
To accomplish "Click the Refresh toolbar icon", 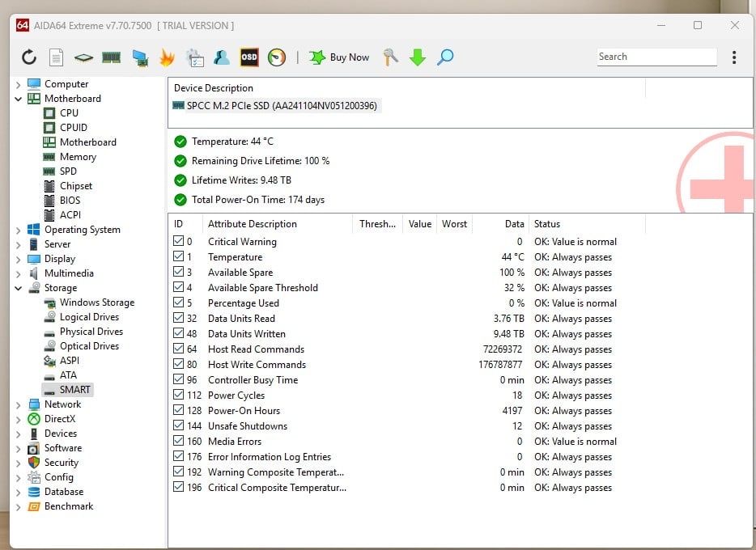I will pos(29,57).
